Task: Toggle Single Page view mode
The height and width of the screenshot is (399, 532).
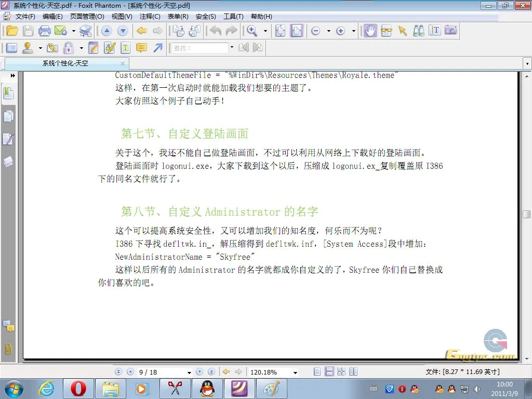Action: [x=317, y=371]
